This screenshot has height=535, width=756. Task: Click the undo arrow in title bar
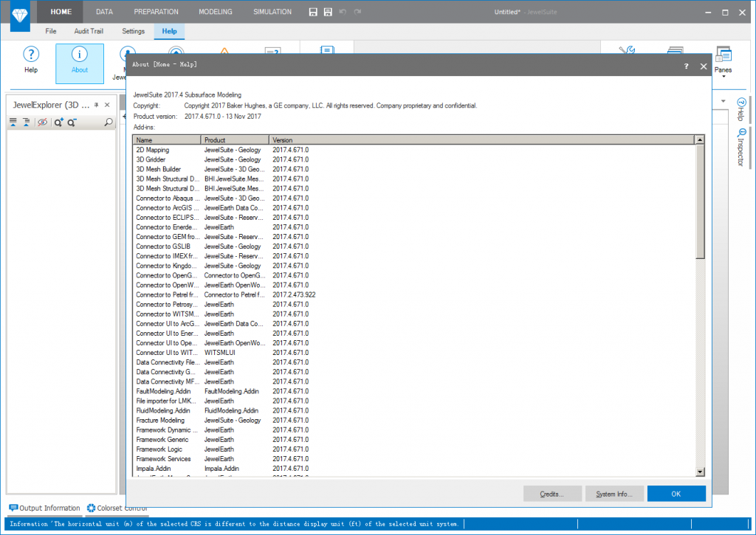[x=343, y=12]
